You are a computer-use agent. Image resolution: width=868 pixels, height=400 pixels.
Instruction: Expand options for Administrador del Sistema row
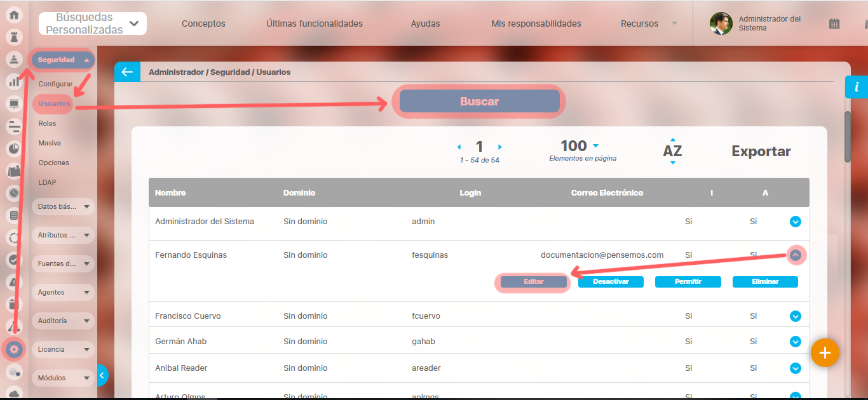click(x=795, y=222)
